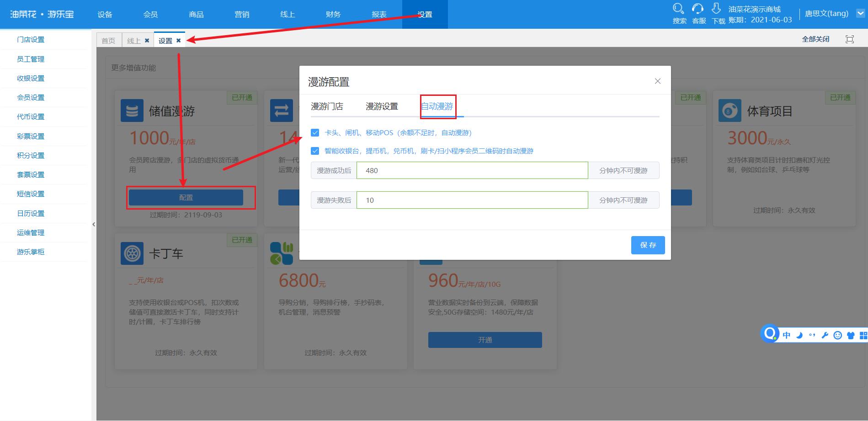The width and height of the screenshot is (868, 421).
Task: Click the input method Q logo icon
Action: pos(770,334)
